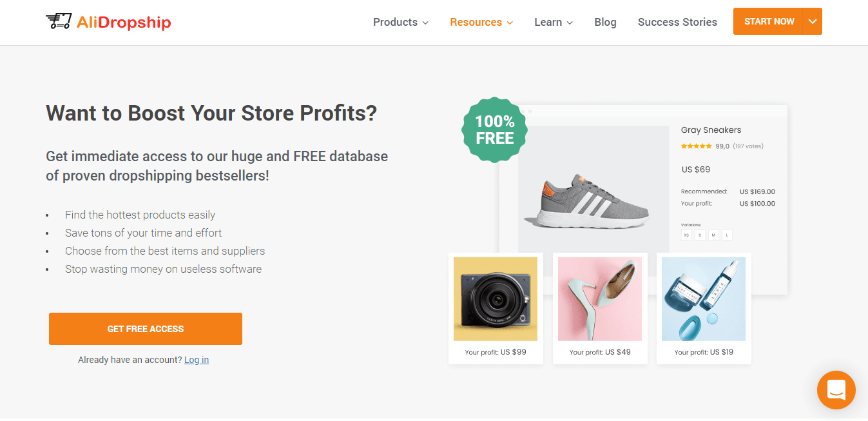Choose the L size variation
Viewport: 868px width, 421px height.
(727, 235)
